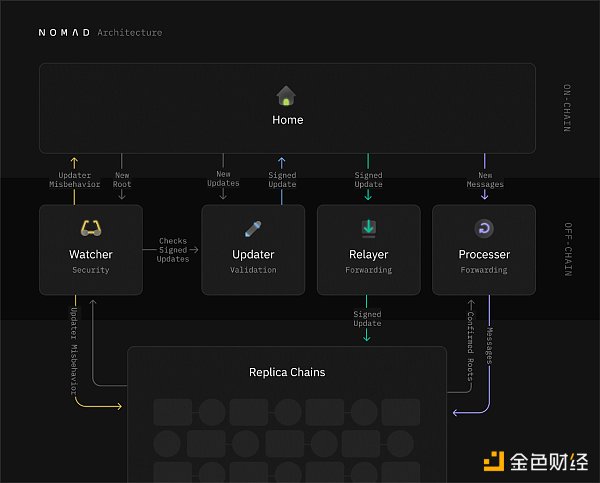Image resolution: width=600 pixels, height=483 pixels.
Task: Click the 'Validation' subtitle
Action: pos(253,270)
